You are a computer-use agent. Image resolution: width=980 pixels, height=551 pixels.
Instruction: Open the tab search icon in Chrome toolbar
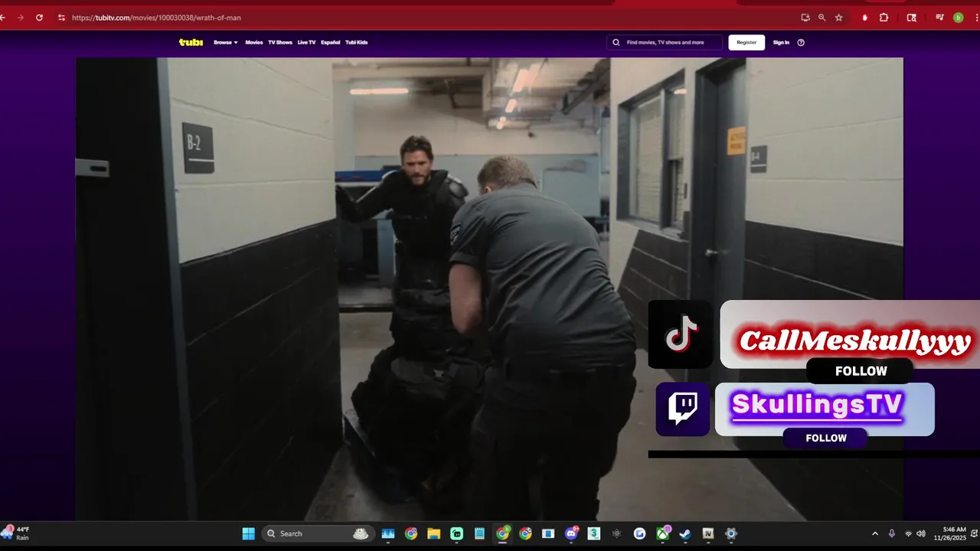tap(912, 18)
